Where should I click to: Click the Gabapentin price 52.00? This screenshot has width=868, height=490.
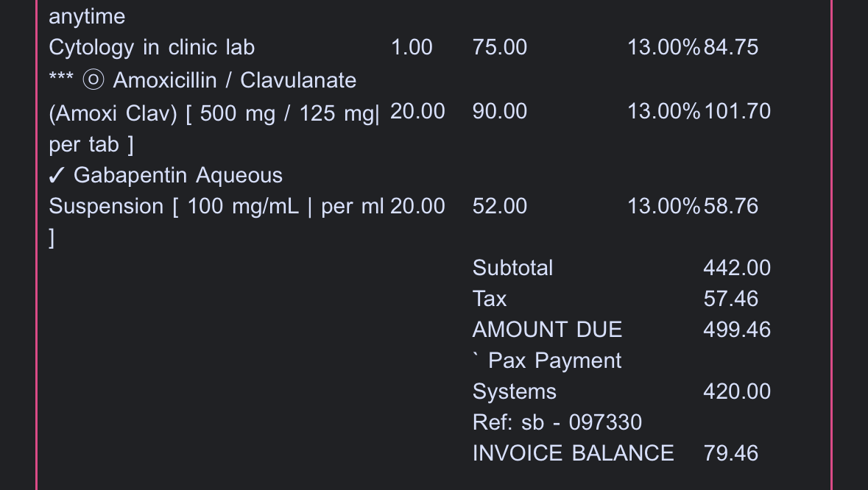pos(500,207)
